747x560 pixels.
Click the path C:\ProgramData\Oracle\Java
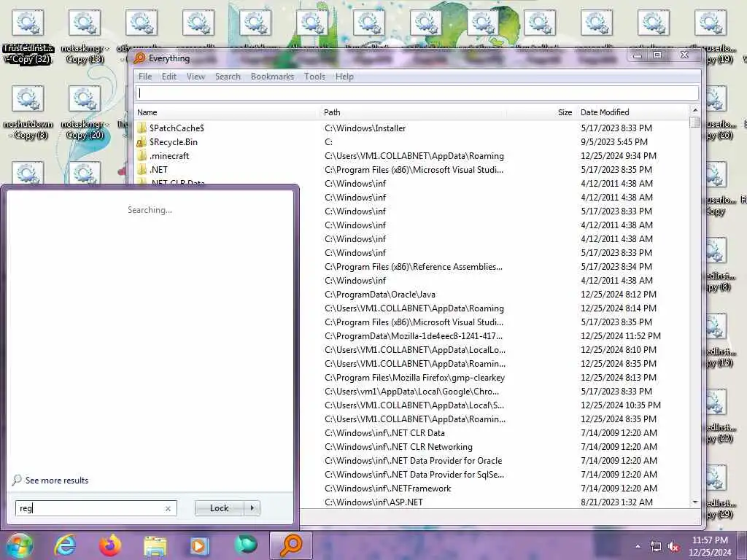379,295
